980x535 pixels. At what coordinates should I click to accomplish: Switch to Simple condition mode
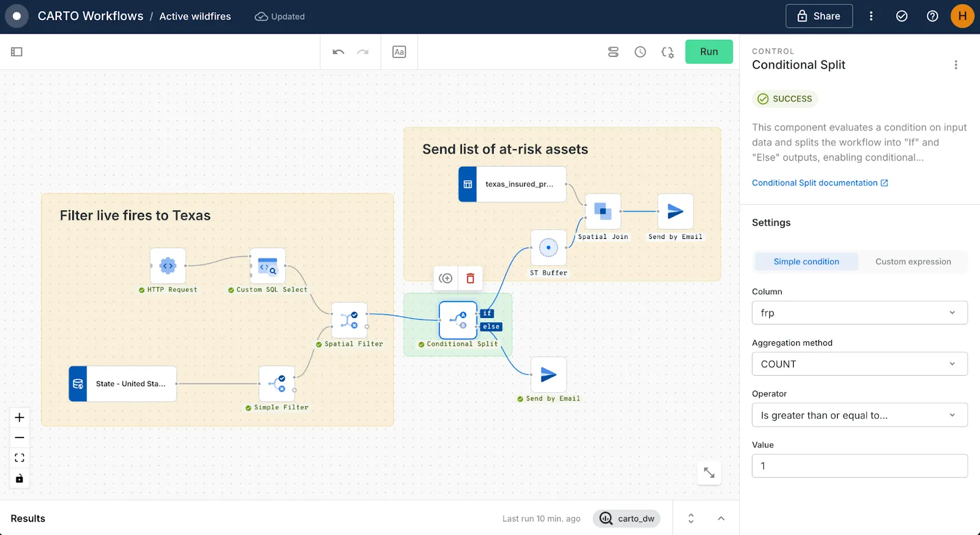click(806, 262)
